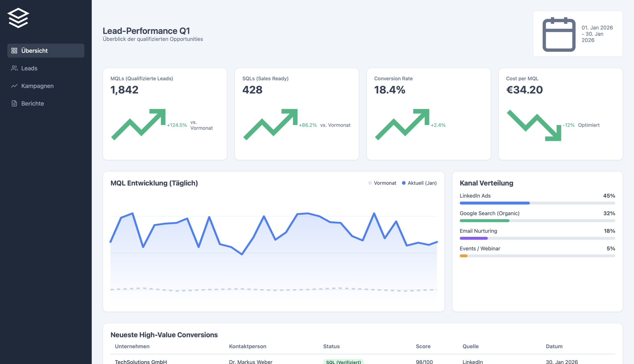Click the Berichte document icon

(x=14, y=103)
